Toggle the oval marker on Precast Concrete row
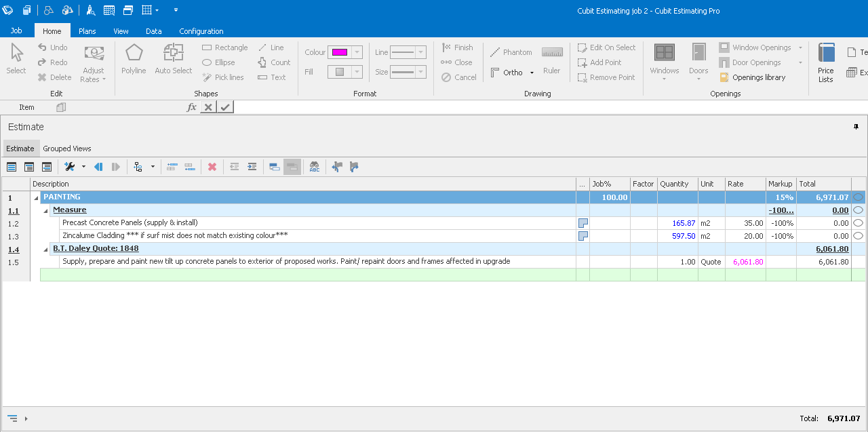 coord(859,223)
